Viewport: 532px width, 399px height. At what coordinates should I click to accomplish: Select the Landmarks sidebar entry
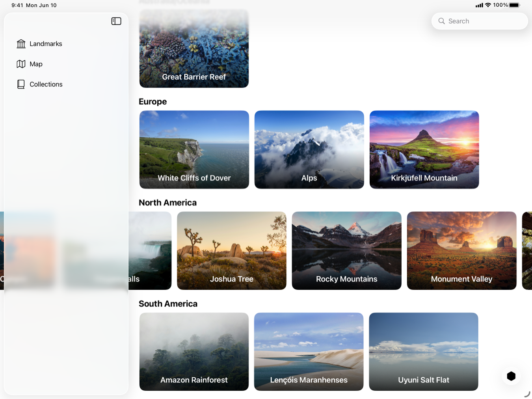pyautogui.click(x=46, y=43)
